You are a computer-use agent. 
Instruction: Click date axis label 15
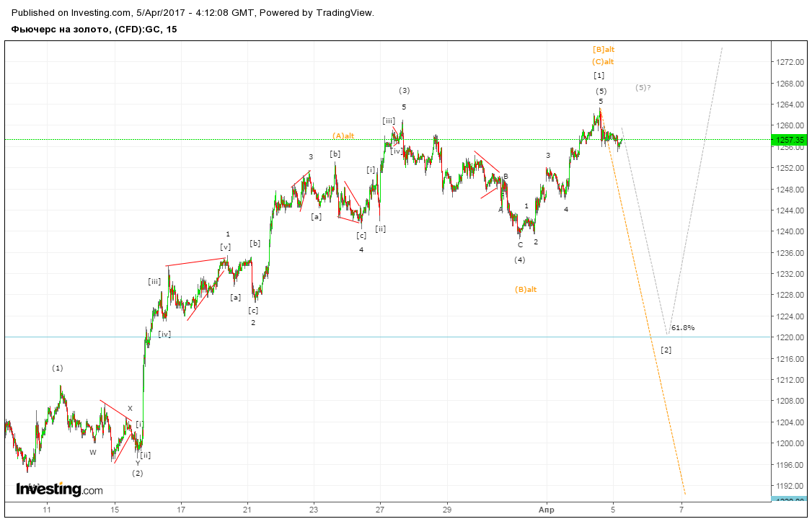115,510
